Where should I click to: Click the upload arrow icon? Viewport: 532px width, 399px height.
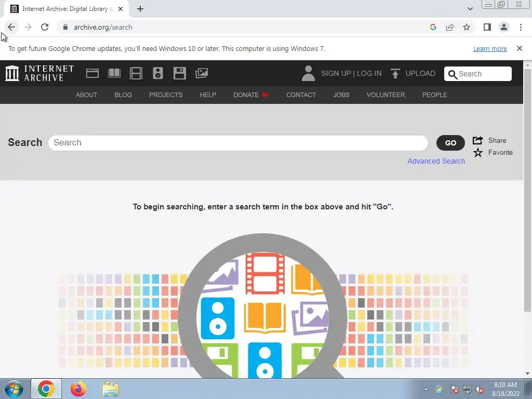coord(395,73)
